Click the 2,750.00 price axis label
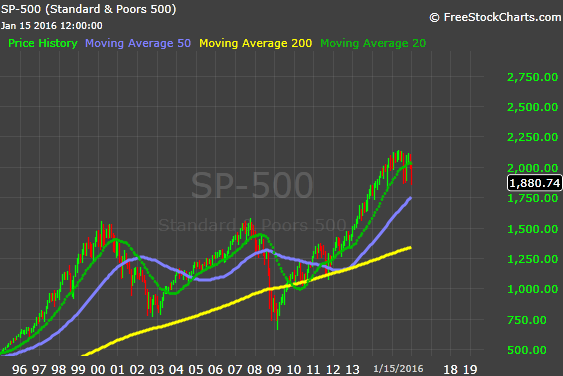The image size is (563, 376). 532,77
